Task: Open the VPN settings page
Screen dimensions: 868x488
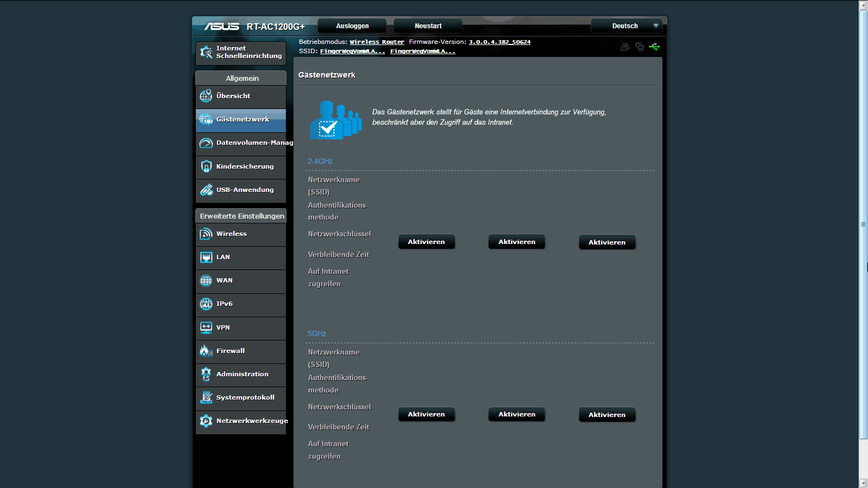Action: click(241, 328)
